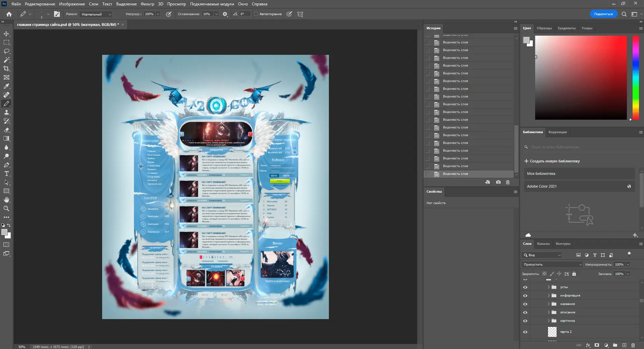
Task: Select the Crop tool
Action: (x=6, y=69)
